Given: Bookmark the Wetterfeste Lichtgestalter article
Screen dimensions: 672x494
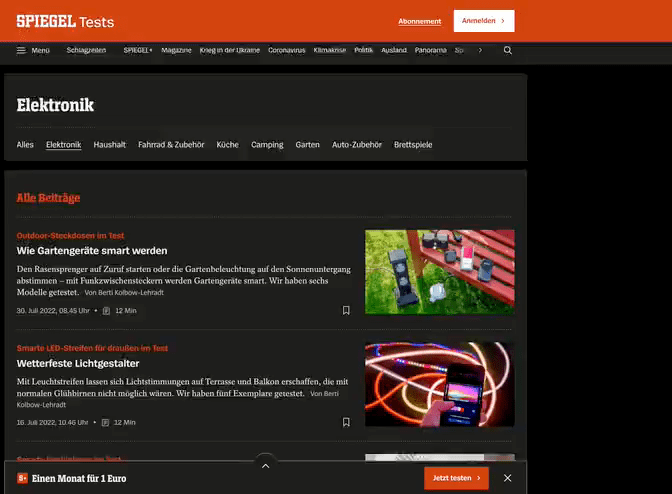Looking at the screenshot, I should coord(346,422).
